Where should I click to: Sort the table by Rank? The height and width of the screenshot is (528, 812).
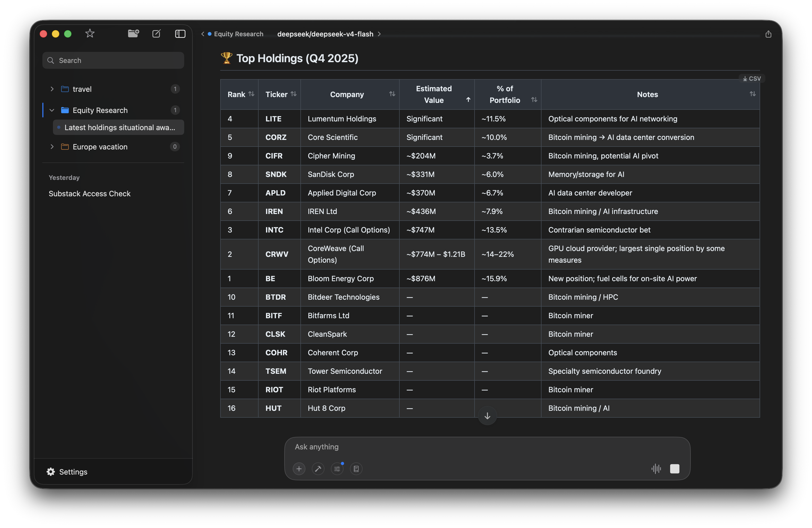click(251, 94)
